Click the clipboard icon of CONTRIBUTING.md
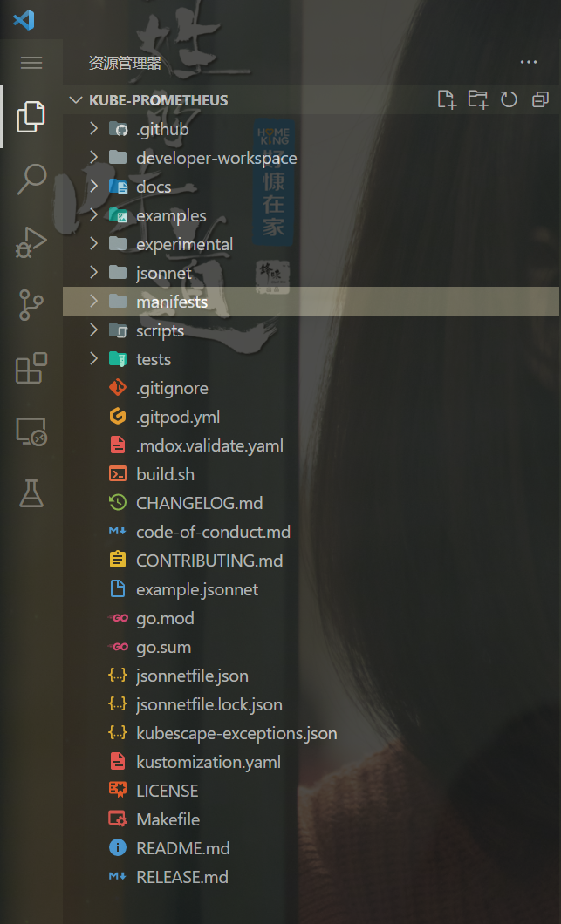 [118, 560]
